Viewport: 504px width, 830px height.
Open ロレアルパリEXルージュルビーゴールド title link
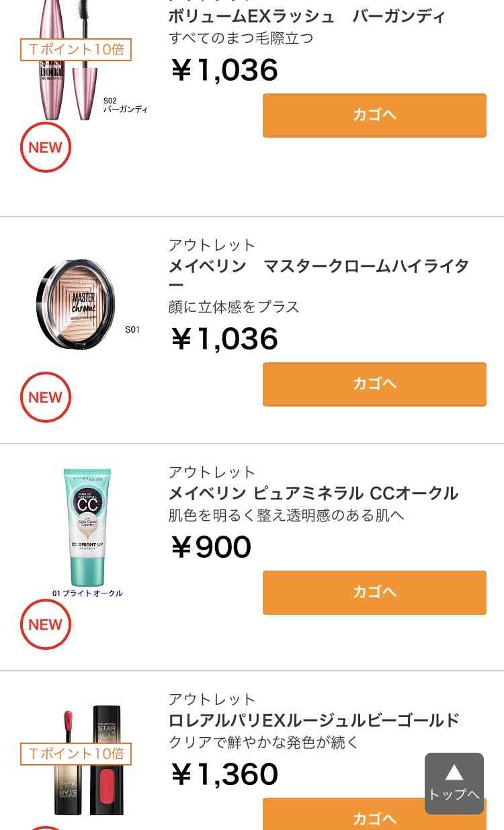[314, 720]
